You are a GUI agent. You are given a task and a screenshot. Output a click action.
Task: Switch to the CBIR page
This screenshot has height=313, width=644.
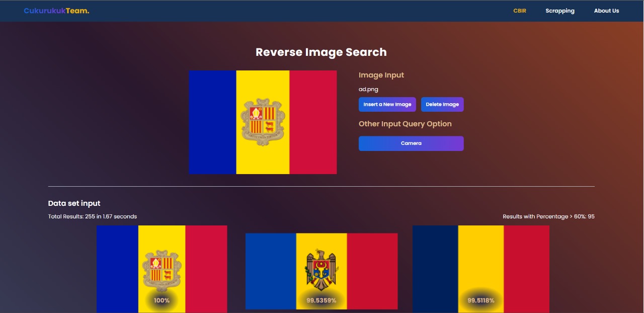(520, 11)
